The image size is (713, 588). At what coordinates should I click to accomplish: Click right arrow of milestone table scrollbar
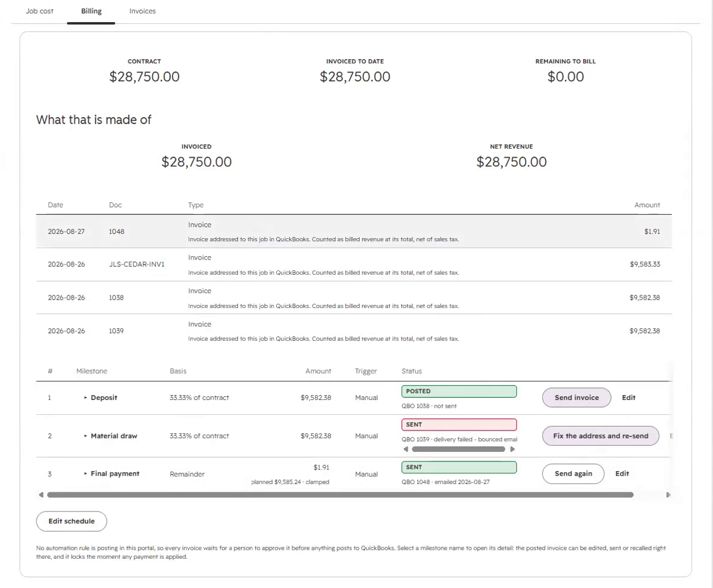click(x=668, y=495)
